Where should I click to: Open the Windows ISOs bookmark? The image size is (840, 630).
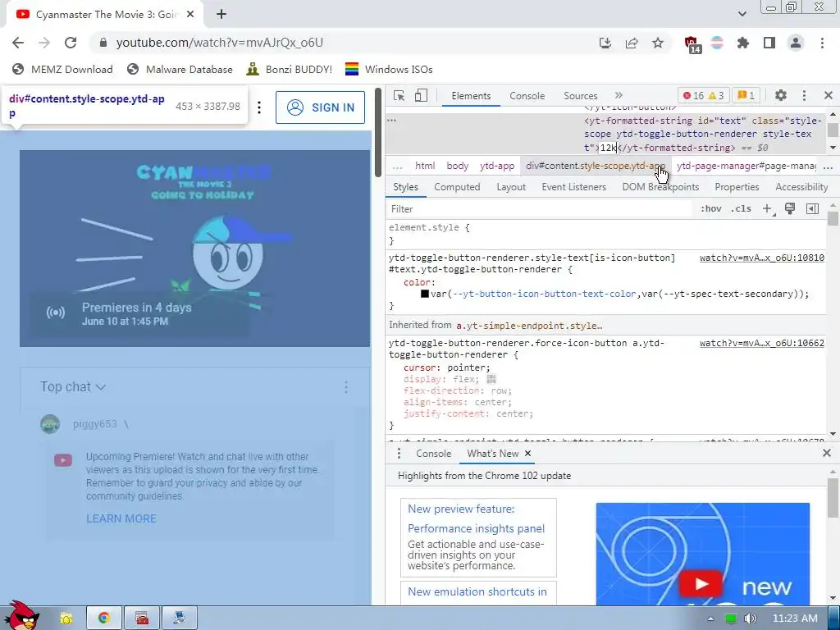(x=389, y=69)
